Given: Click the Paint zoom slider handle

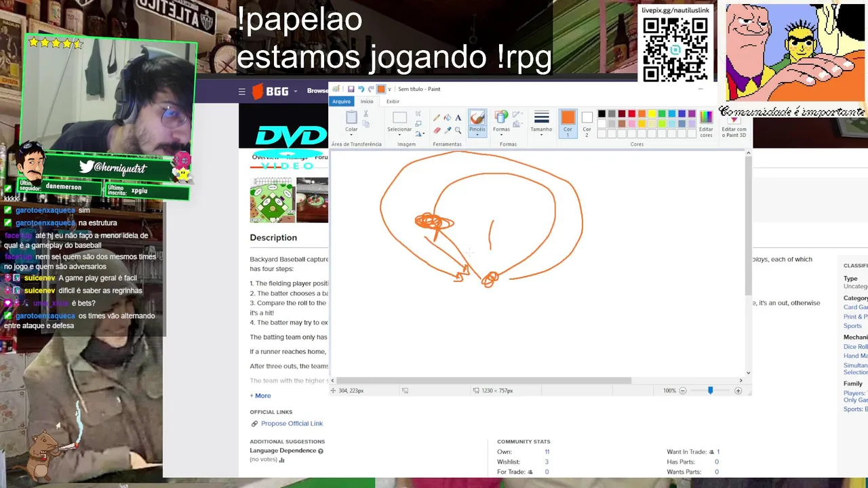Looking at the screenshot, I should [x=711, y=390].
